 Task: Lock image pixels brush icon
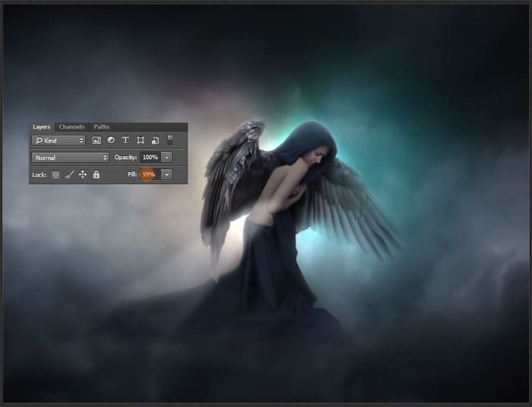(69, 175)
